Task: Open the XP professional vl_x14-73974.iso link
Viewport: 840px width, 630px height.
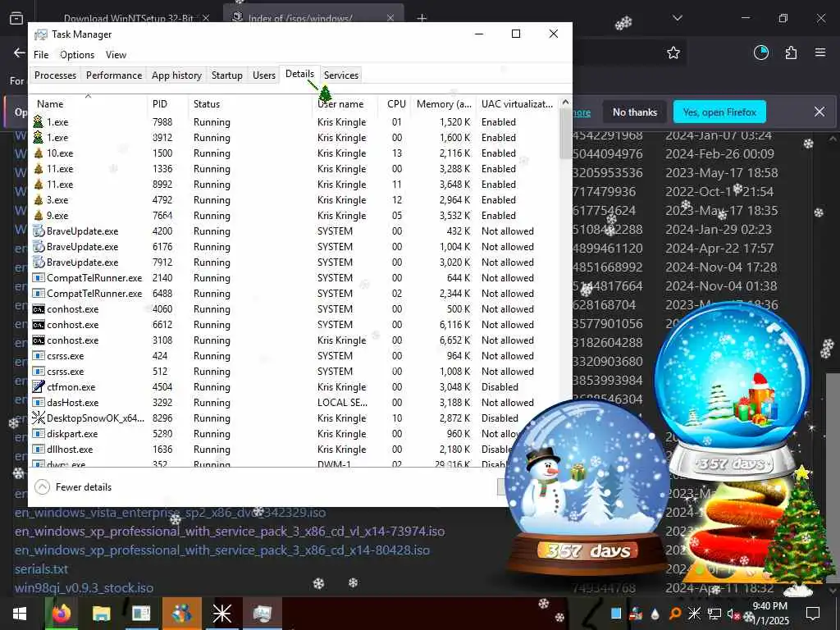Action: (230, 532)
